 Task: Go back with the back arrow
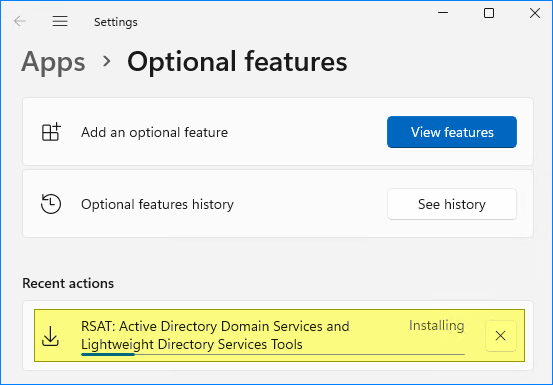pyautogui.click(x=20, y=22)
